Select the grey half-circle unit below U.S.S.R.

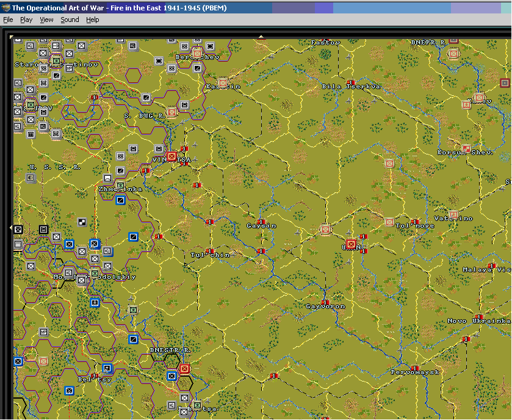pyautogui.click(x=31, y=178)
